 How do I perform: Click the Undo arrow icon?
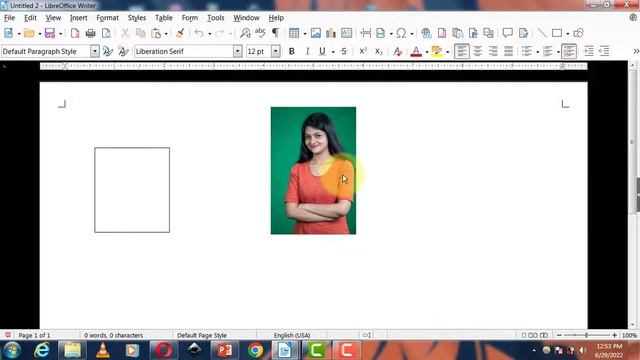click(x=199, y=33)
